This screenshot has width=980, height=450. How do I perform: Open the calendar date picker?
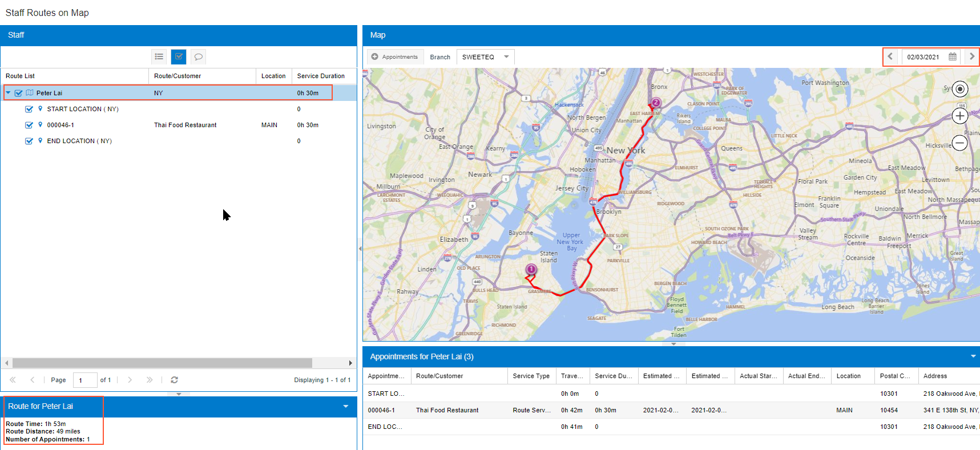(x=953, y=57)
